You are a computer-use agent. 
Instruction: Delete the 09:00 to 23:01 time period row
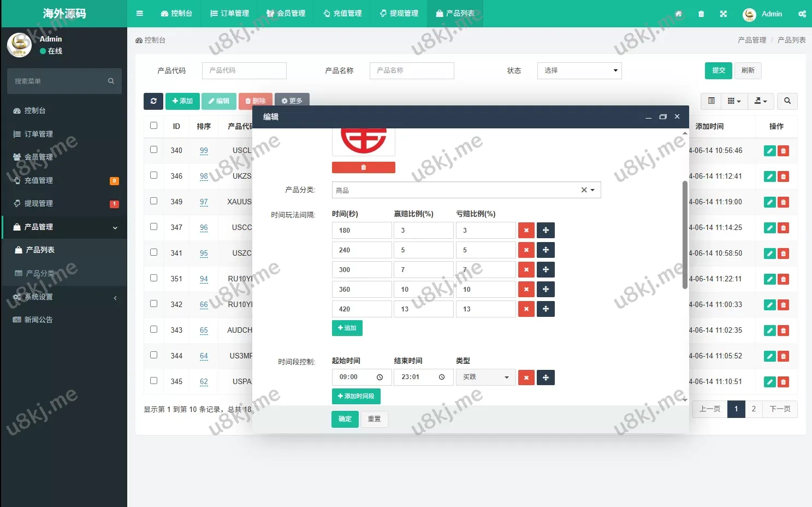click(x=526, y=378)
